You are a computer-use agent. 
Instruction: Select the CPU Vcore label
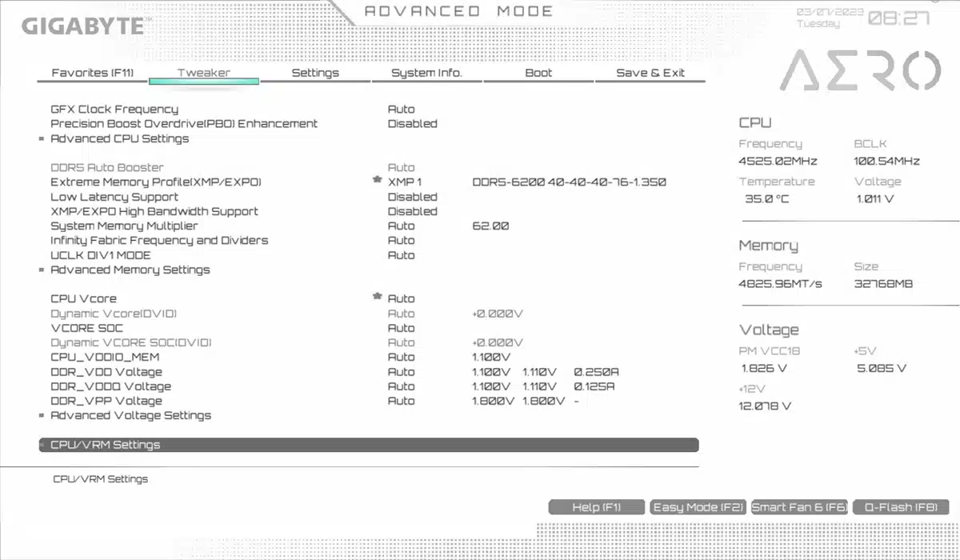pos(83,298)
